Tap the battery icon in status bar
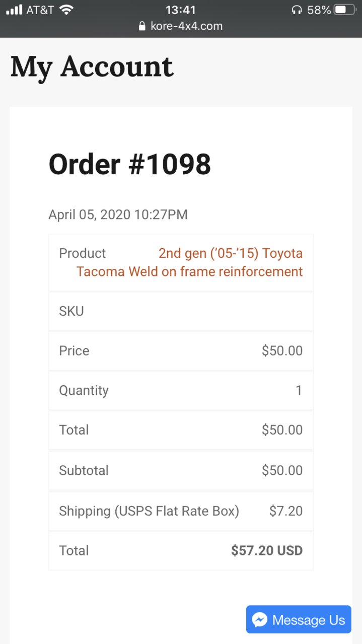Viewport: 362px width, 644px height. [345, 10]
